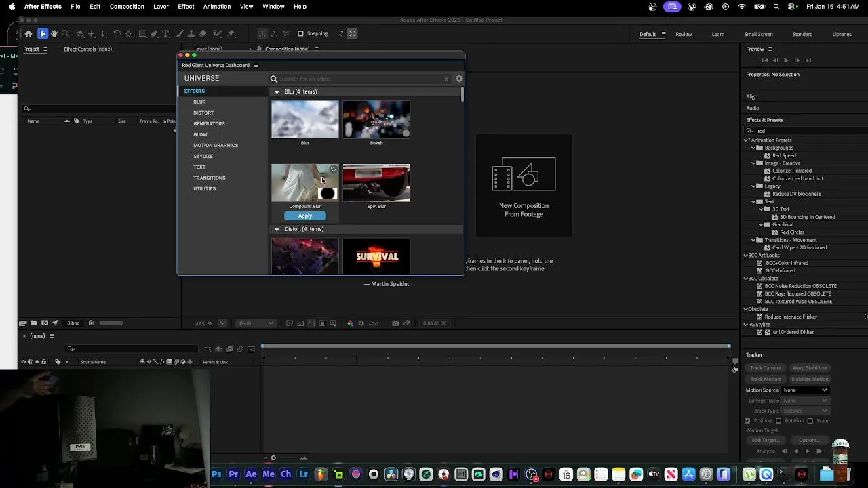
Task: Select the Zoom magnifier tool
Action: tap(66, 33)
